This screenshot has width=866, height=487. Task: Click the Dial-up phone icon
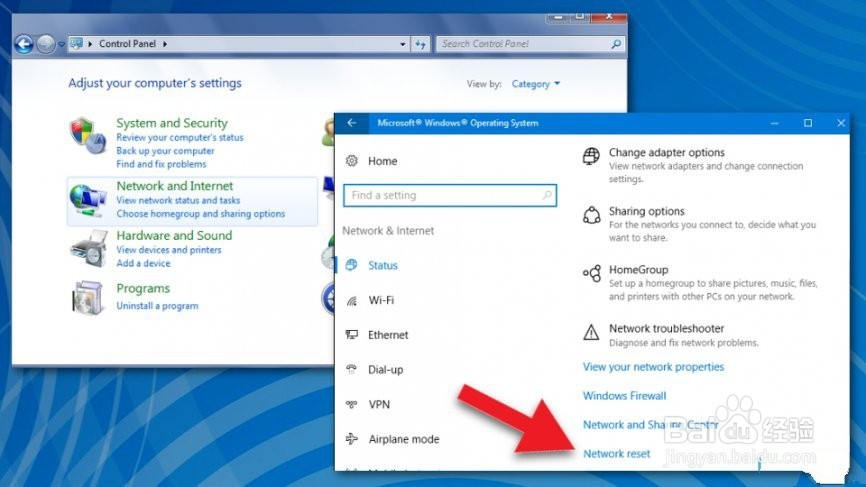point(352,369)
